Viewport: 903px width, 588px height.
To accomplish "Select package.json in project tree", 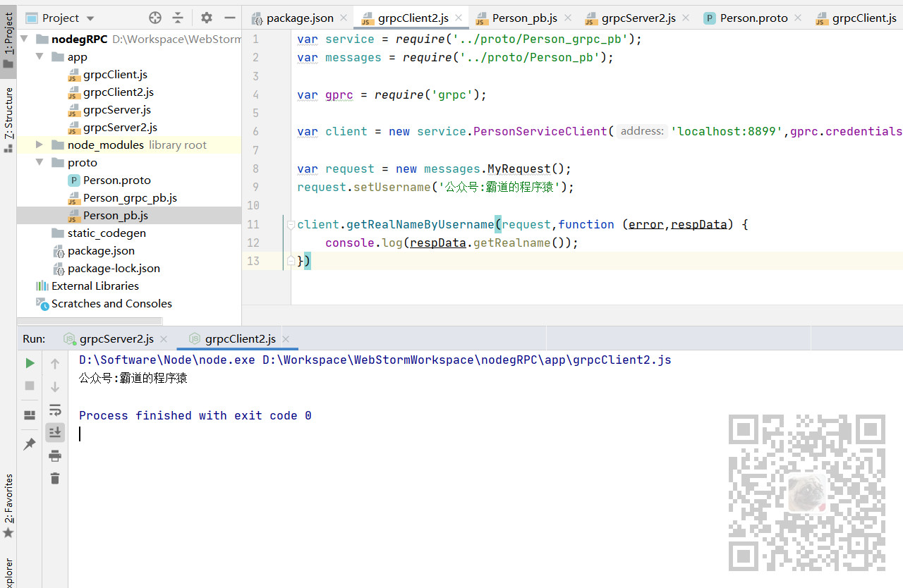I will pyautogui.click(x=101, y=250).
